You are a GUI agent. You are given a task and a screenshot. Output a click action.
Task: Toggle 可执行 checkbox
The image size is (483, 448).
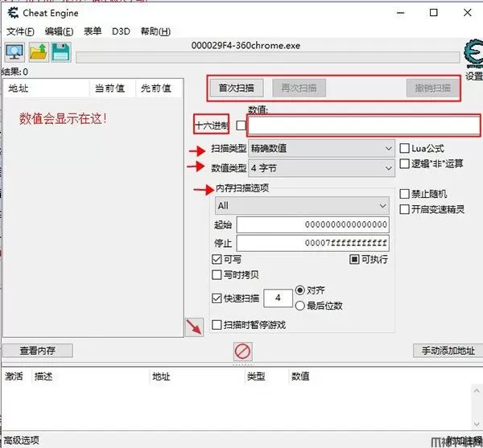354,259
